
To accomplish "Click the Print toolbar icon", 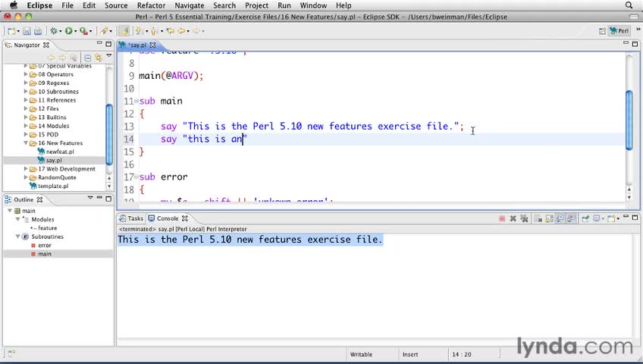I will (38, 31).
